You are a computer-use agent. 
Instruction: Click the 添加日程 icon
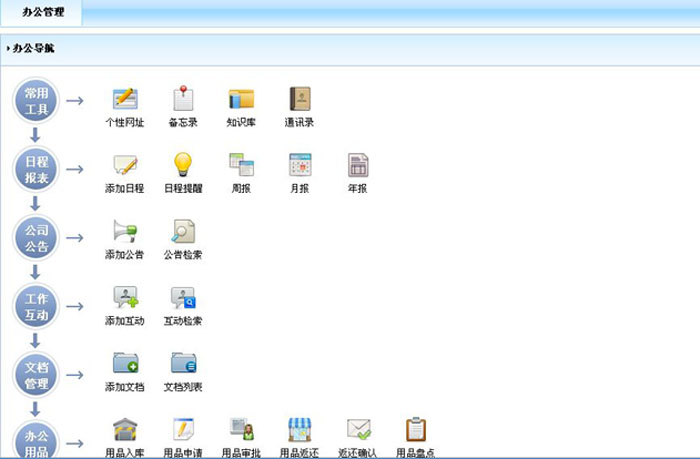point(125,166)
